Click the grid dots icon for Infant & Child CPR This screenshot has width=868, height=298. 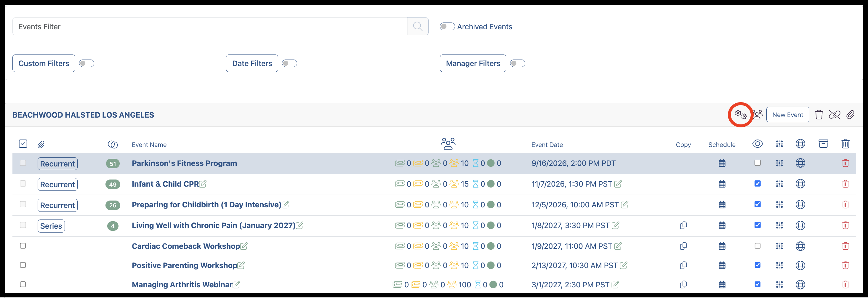pos(779,184)
